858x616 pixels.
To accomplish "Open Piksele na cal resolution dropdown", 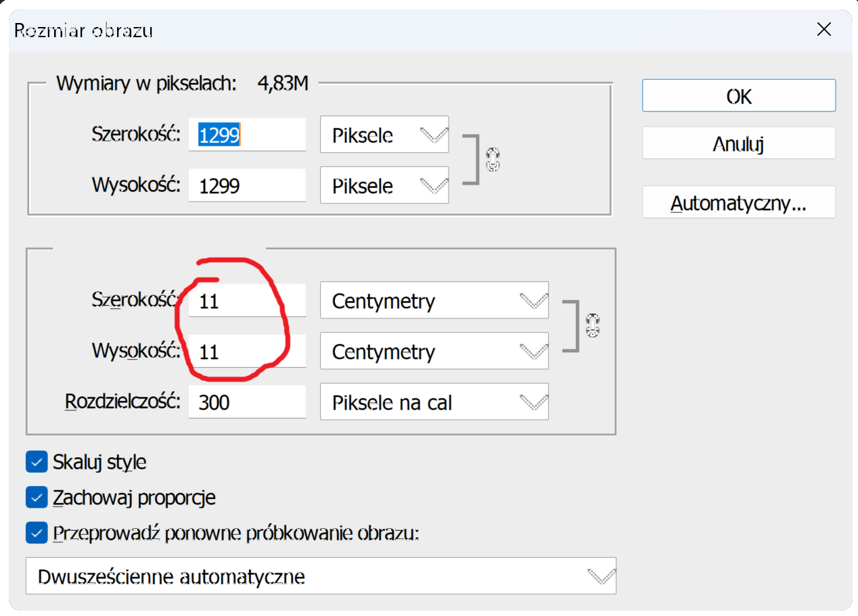I will (434, 403).
